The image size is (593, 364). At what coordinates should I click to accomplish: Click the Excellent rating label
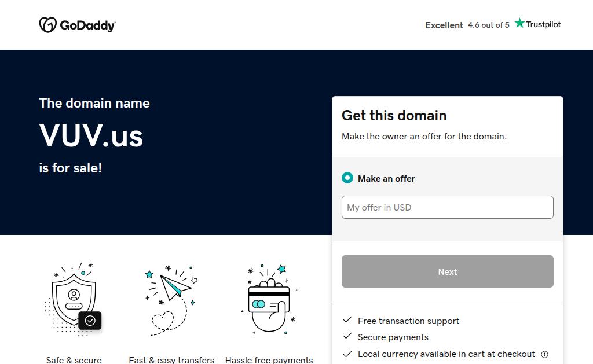(x=444, y=25)
